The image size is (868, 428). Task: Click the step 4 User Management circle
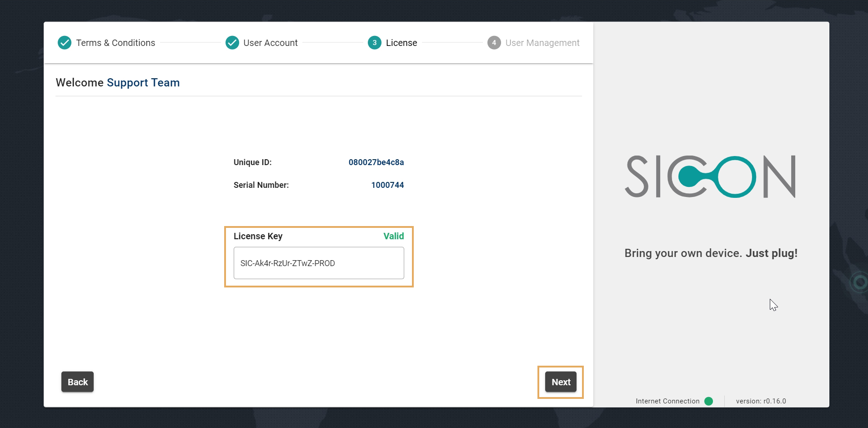coord(494,43)
